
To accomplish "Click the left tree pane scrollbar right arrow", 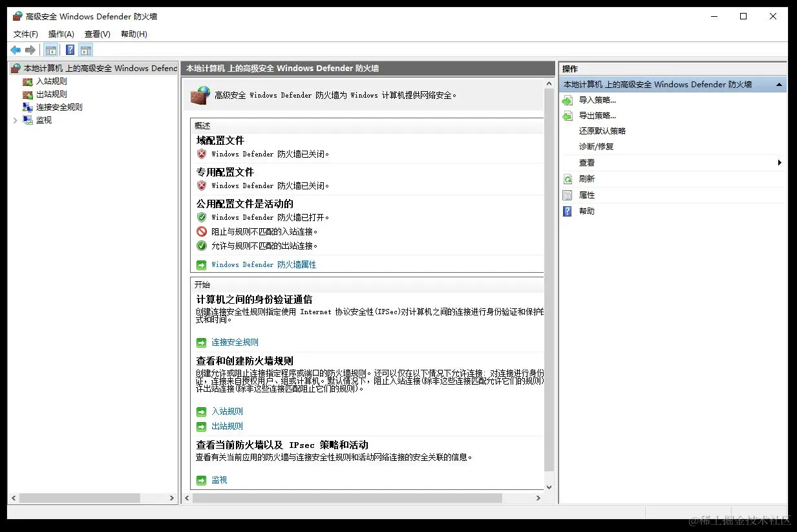I will click(172, 498).
